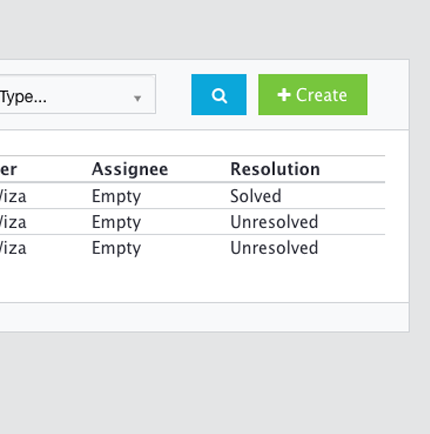This screenshot has width=430, height=434.
Task: Click Empty assignee in third row
Action: (x=116, y=249)
